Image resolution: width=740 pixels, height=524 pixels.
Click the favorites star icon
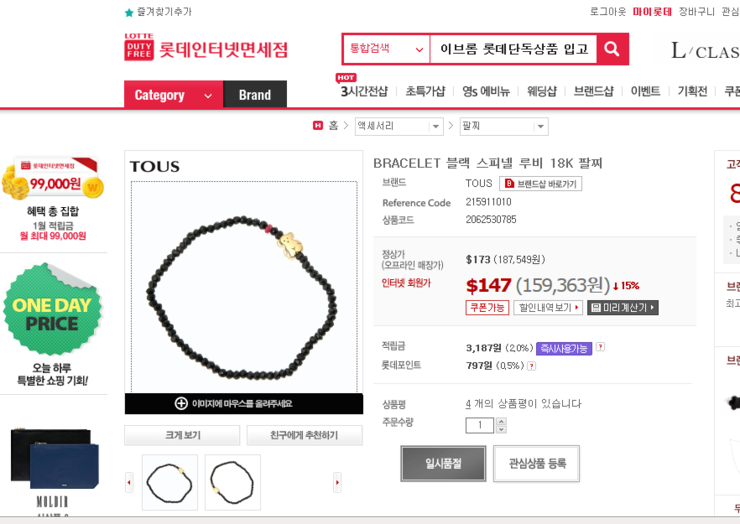[129, 13]
